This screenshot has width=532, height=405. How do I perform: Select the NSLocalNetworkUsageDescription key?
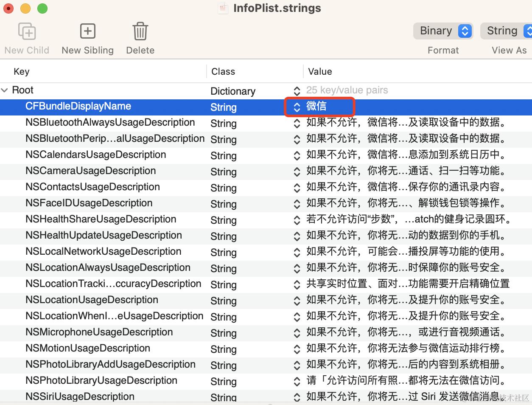pyautogui.click(x=104, y=251)
